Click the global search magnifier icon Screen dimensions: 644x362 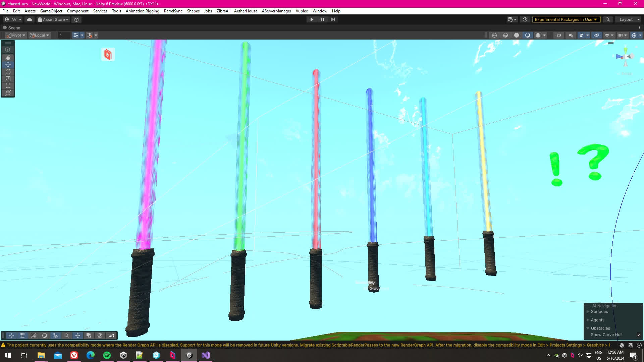(607, 19)
